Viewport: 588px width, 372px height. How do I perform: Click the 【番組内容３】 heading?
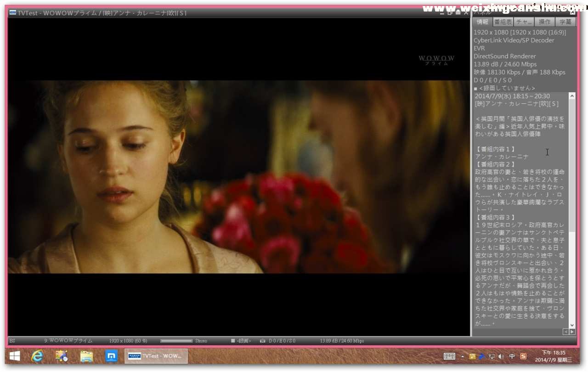pos(495,217)
